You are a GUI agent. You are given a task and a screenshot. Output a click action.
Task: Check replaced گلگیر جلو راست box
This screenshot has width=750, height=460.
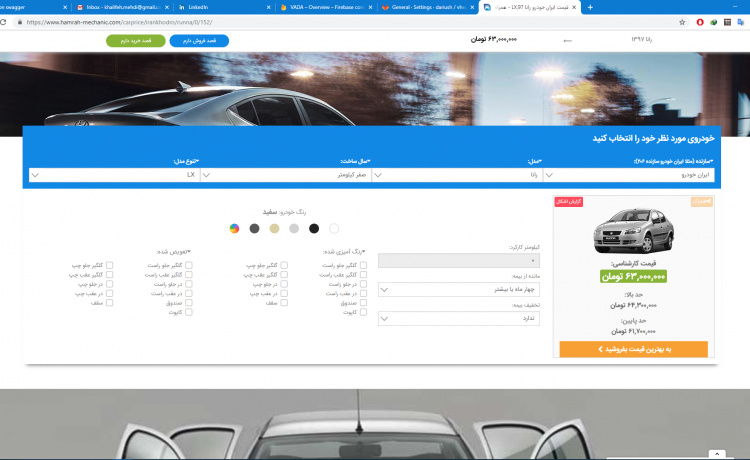189,265
